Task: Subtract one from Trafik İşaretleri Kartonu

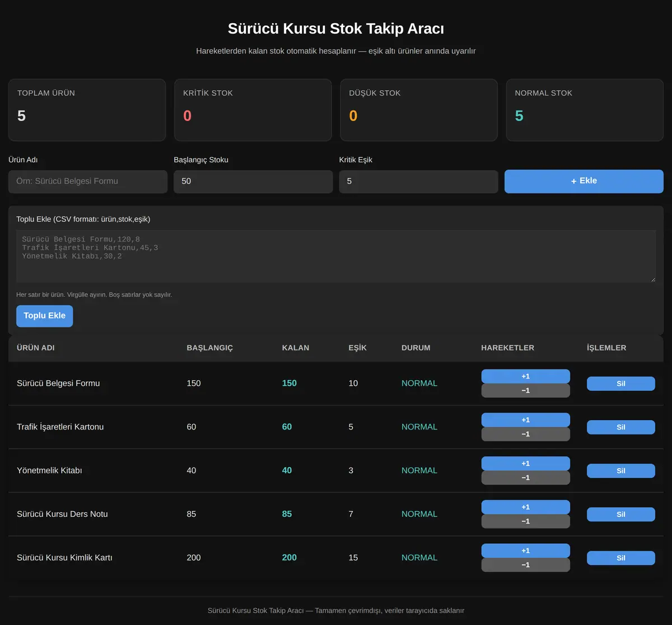Action: click(x=525, y=434)
